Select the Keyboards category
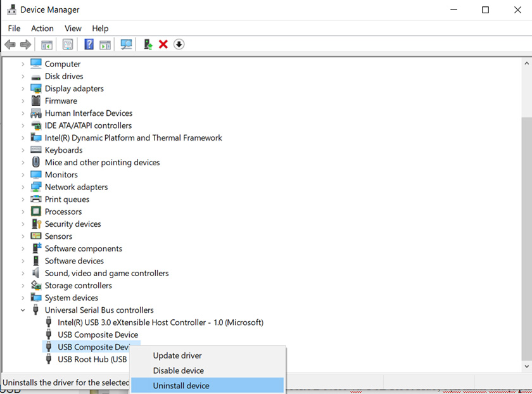This screenshot has height=394, width=532. 63,150
